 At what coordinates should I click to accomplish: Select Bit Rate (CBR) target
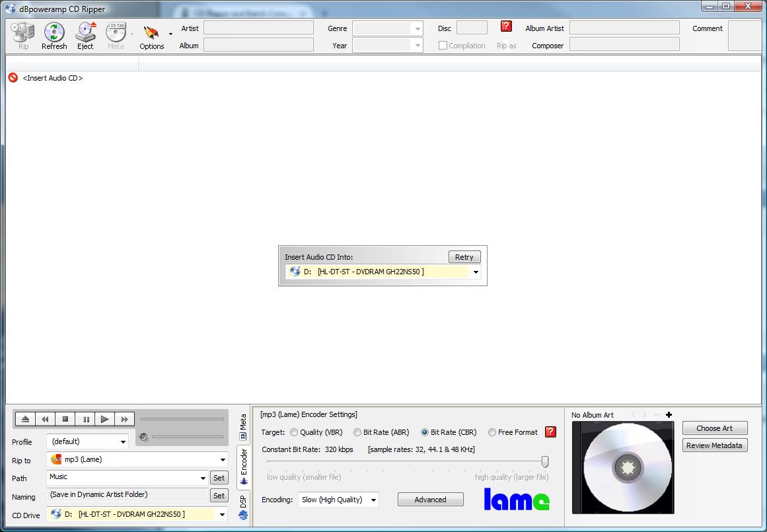425,432
